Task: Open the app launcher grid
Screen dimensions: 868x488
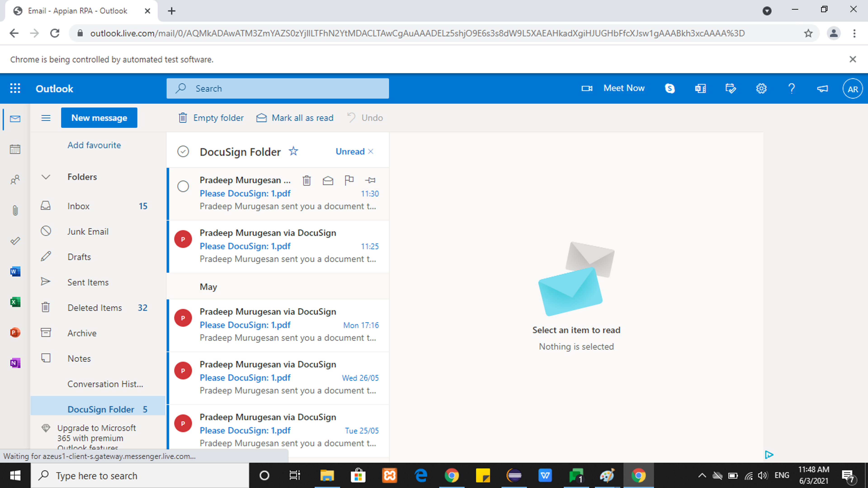Action: 15,88
